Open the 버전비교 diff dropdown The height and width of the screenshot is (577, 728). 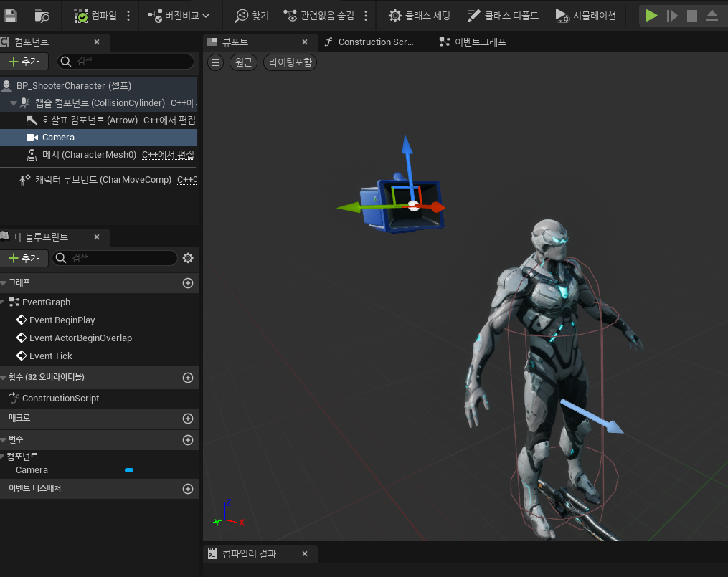click(179, 16)
